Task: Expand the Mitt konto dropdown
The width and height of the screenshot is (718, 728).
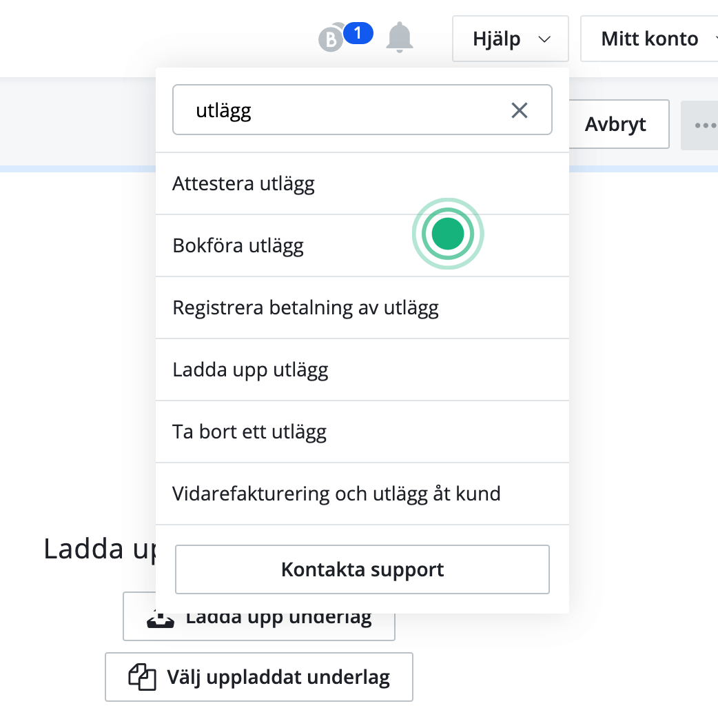Action: click(649, 39)
